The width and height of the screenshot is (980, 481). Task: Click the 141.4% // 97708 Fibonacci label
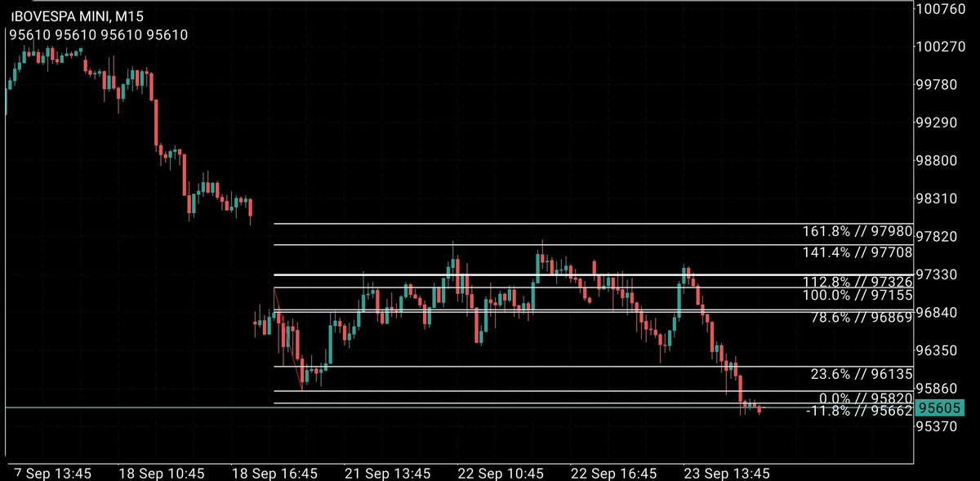[x=859, y=253]
